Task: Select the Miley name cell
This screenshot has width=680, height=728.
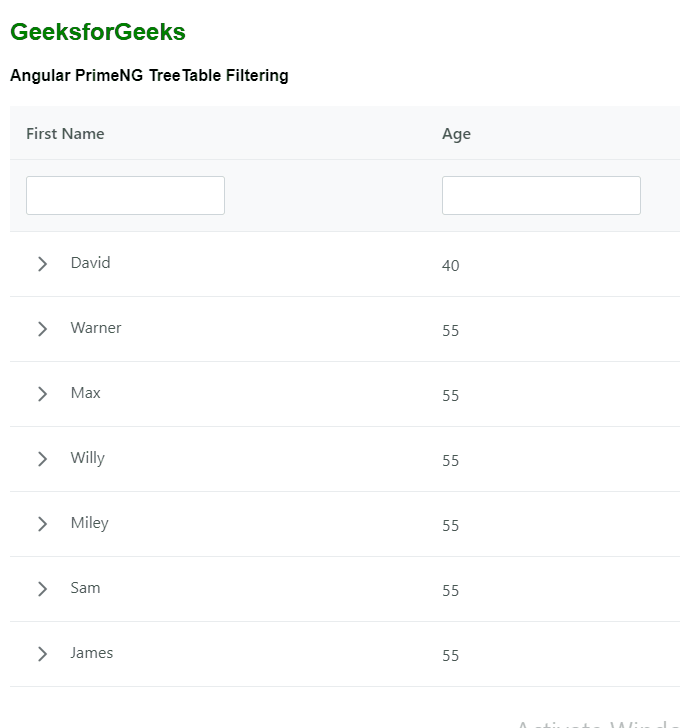Action: [89, 523]
